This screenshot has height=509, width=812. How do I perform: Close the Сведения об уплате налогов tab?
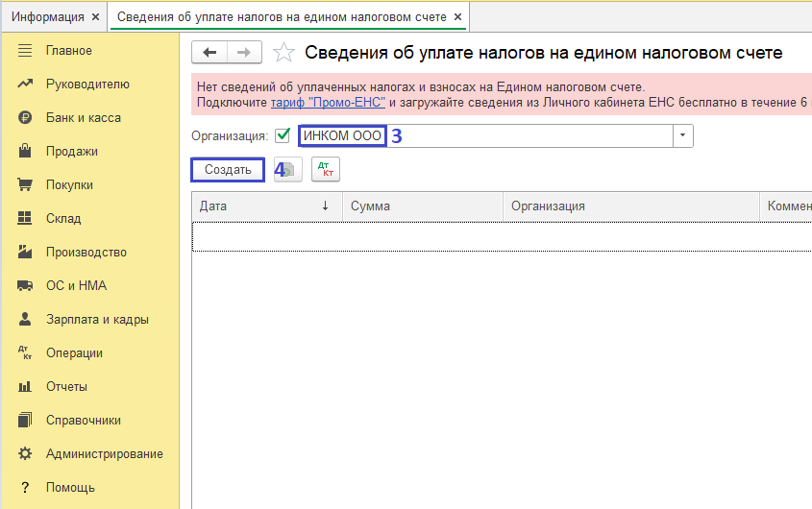(x=457, y=17)
